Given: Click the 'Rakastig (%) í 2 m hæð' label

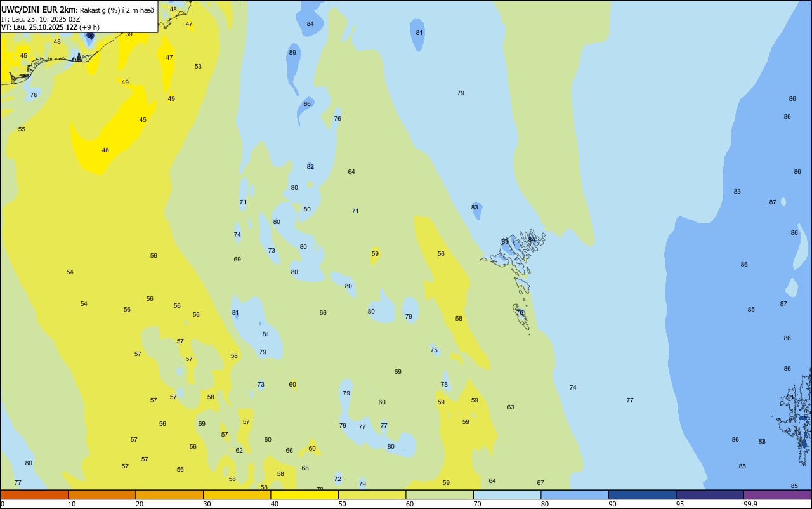Looking at the screenshot, I should [117, 10].
